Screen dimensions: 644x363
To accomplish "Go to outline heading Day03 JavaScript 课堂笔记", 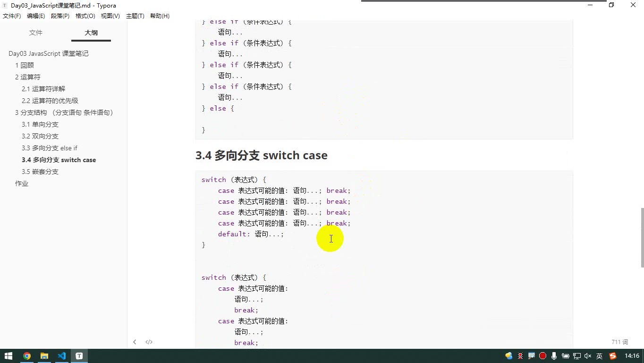I will [48, 53].
